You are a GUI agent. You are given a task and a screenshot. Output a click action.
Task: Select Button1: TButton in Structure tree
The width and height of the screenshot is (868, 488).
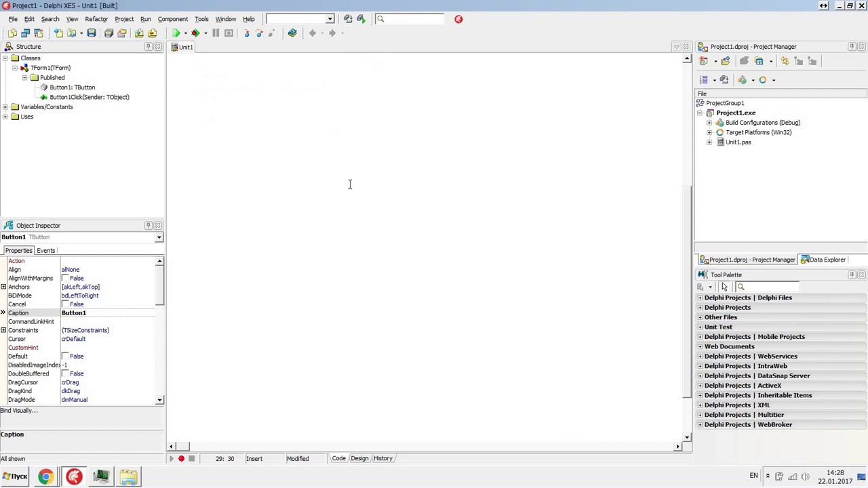point(72,87)
